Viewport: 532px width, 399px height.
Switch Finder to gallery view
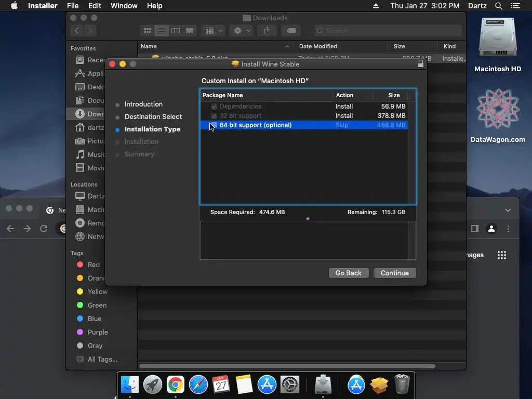coord(190,31)
